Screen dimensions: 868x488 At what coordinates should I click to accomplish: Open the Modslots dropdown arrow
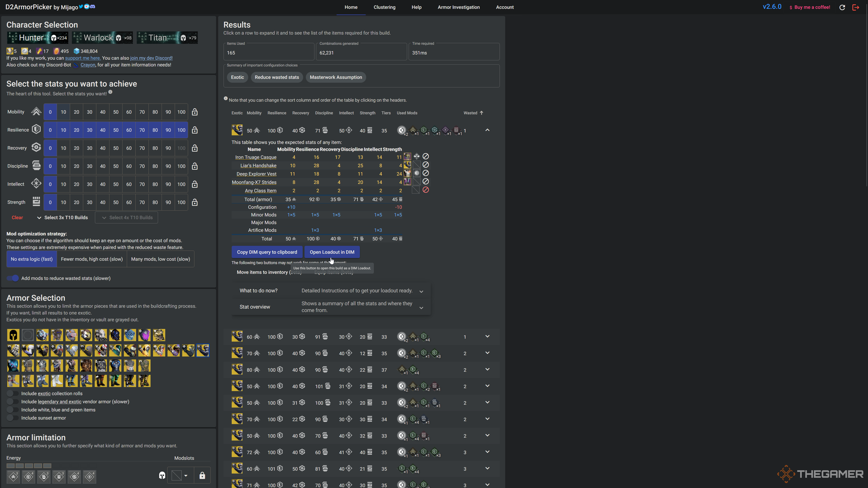pos(186,476)
